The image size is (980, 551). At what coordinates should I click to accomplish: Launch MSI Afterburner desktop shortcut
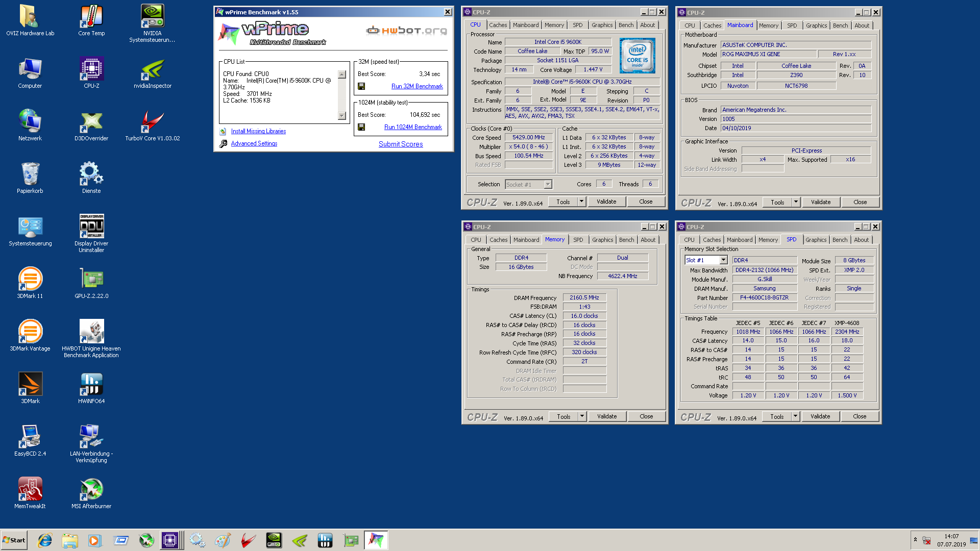(x=91, y=493)
